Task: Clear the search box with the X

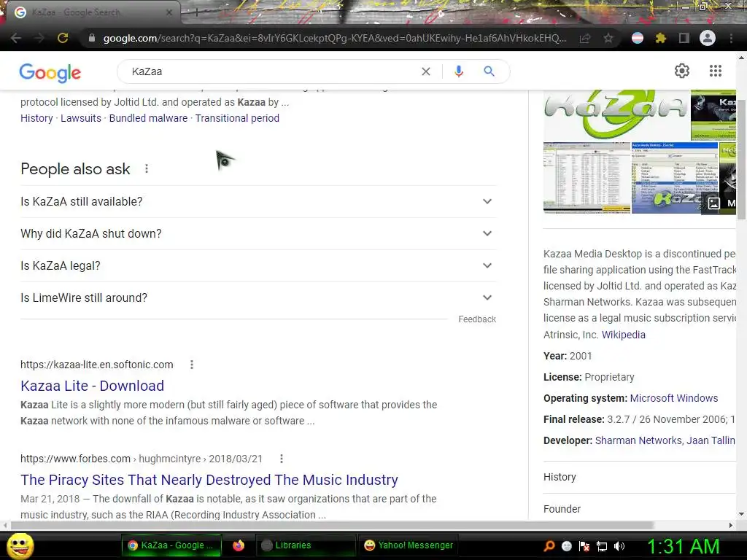Action: (x=426, y=71)
